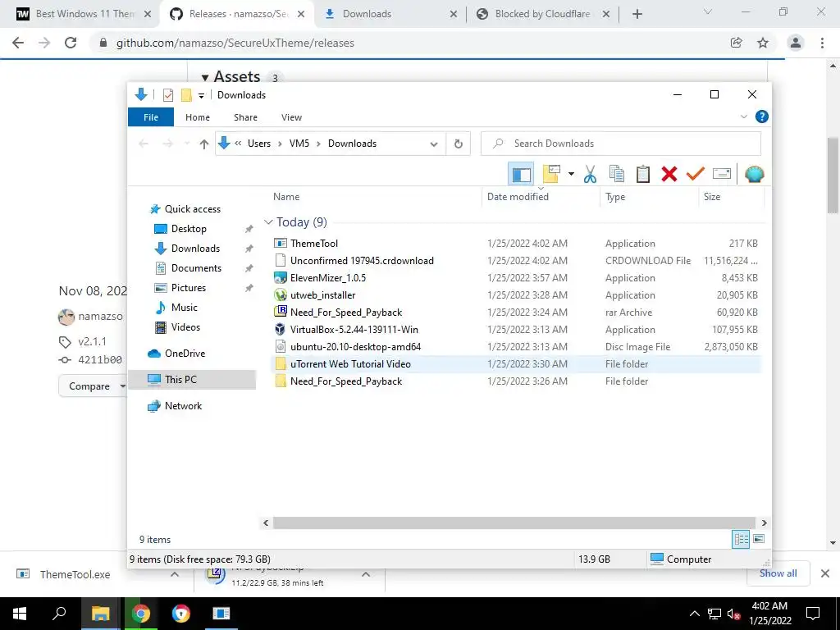Viewport: 840px width, 630px height.
Task: Click the Copy icon in Explorer toolbar
Action: (x=617, y=174)
